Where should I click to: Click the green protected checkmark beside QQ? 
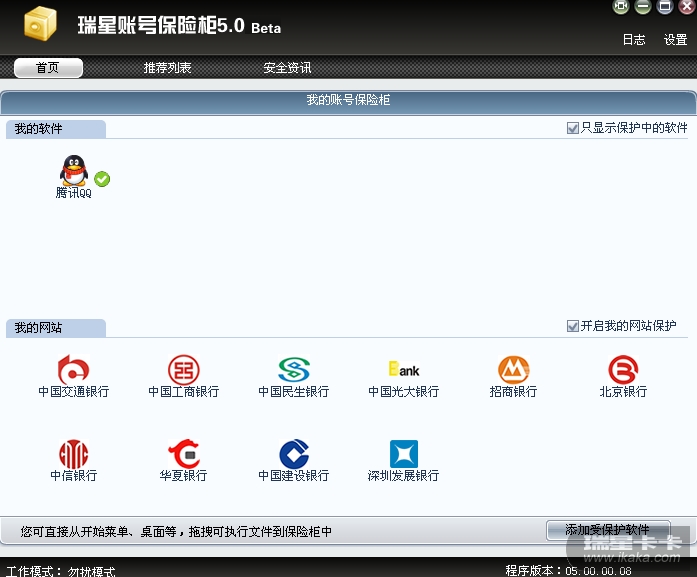point(102,179)
